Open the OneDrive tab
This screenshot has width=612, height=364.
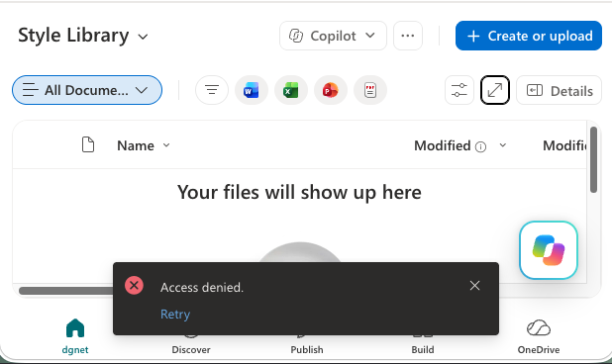coord(539,336)
